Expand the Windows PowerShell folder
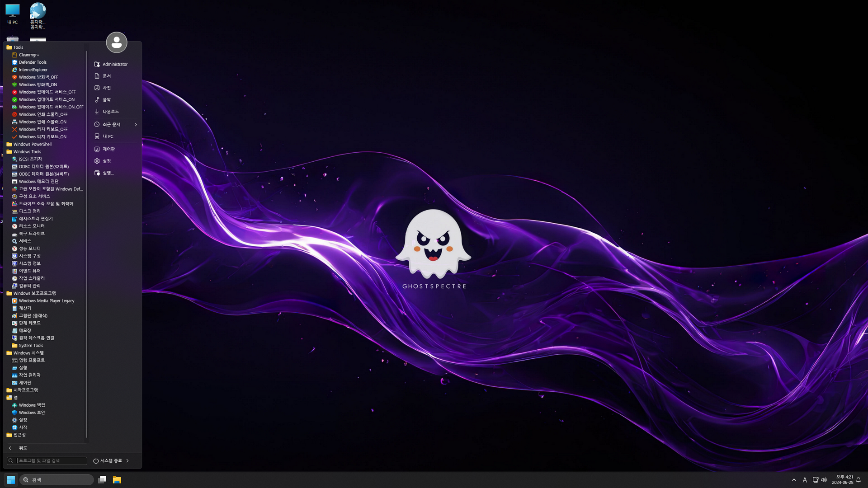Image resolution: width=868 pixels, height=488 pixels. (x=32, y=145)
